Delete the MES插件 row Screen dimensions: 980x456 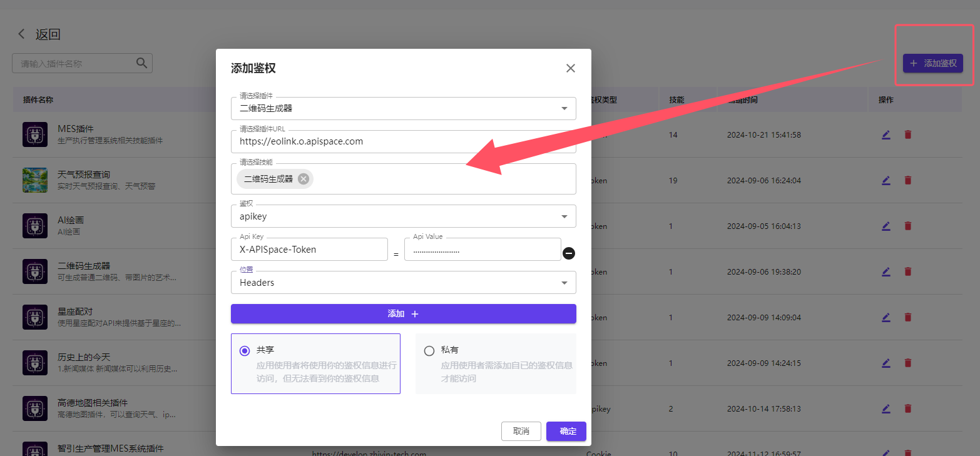(908, 134)
